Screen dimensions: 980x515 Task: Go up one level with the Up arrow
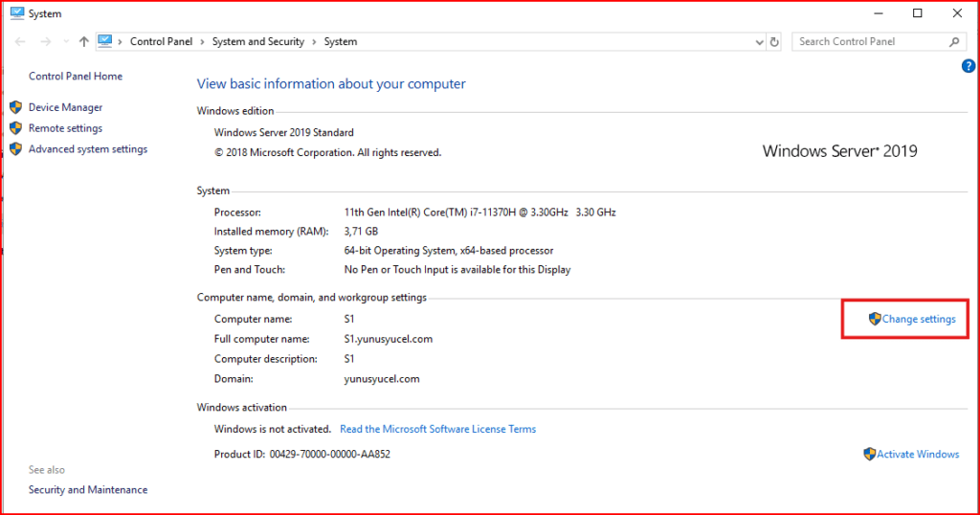[x=84, y=42]
